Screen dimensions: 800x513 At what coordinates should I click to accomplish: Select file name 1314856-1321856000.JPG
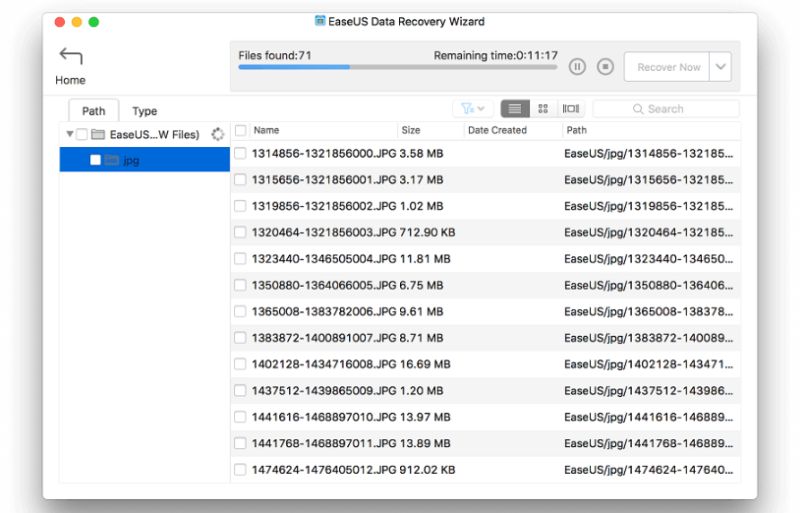point(324,153)
